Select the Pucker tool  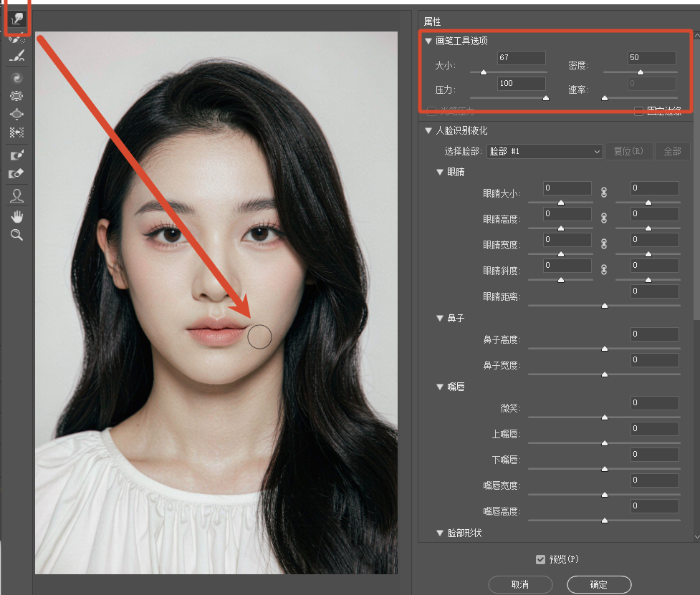pyautogui.click(x=17, y=96)
